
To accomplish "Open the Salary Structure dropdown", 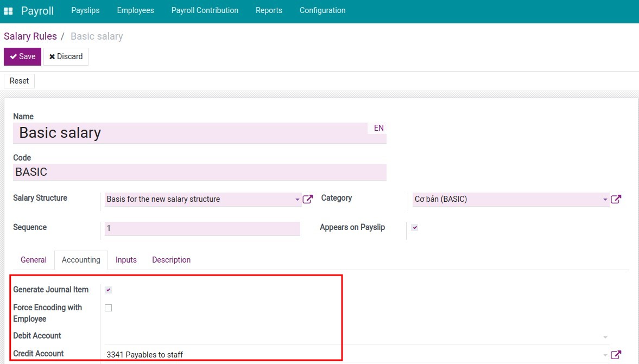I will 296,200.
